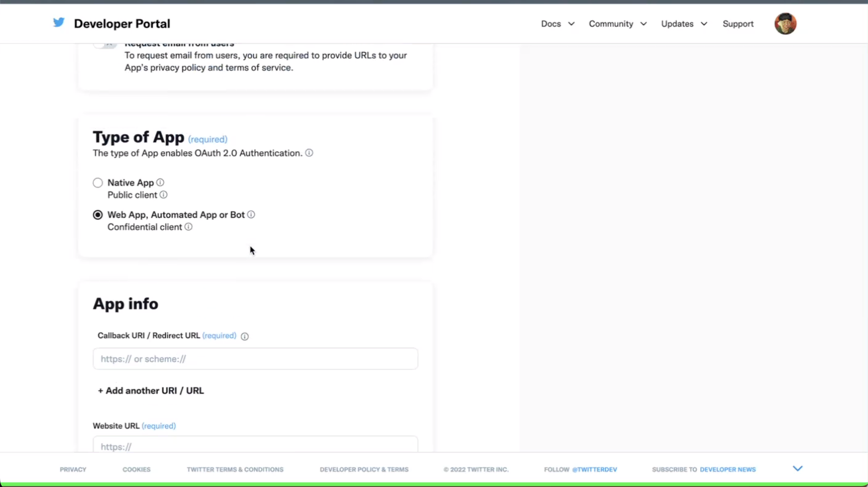868x487 pixels.
Task: Open Developer News subscribe link
Action: [728, 469]
